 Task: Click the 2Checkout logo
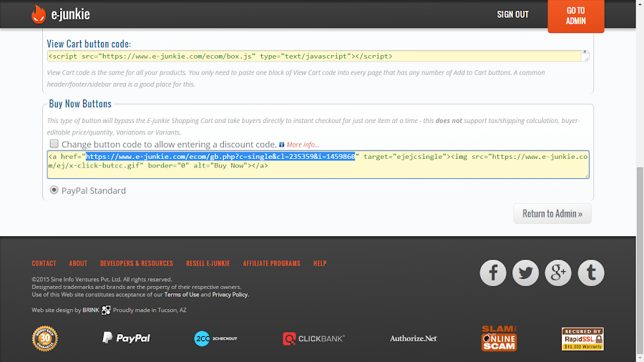[x=215, y=338]
